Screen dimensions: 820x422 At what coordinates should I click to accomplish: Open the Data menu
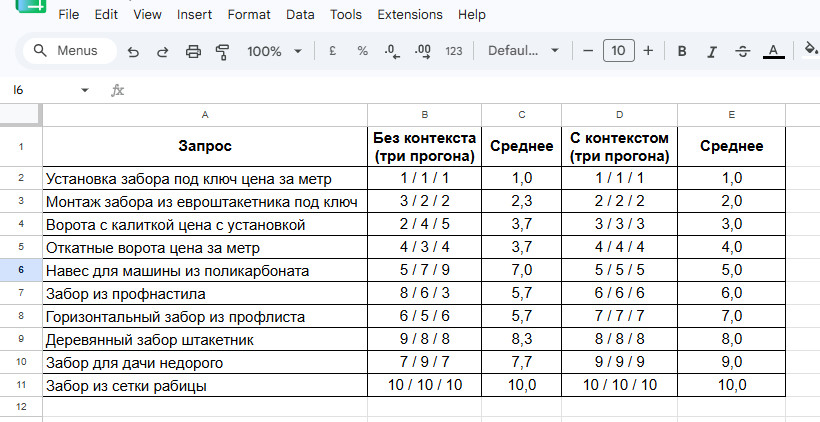coord(300,15)
